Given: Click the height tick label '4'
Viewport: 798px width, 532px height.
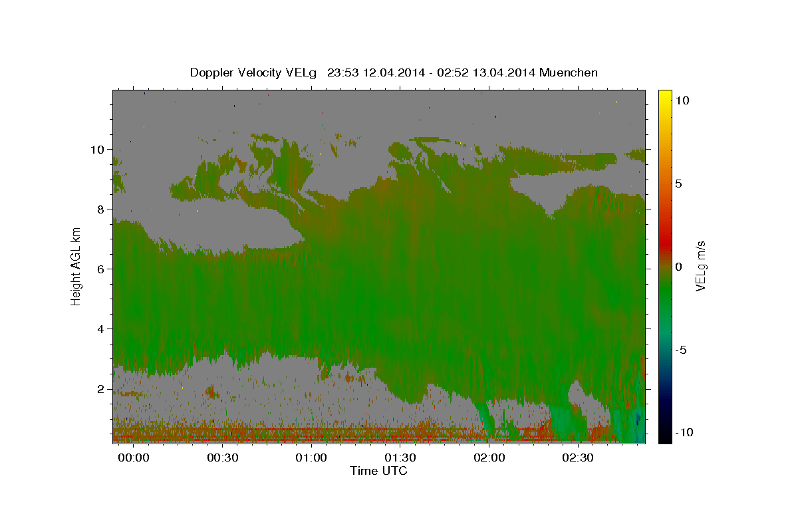Looking at the screenshot, I should 101,329.
